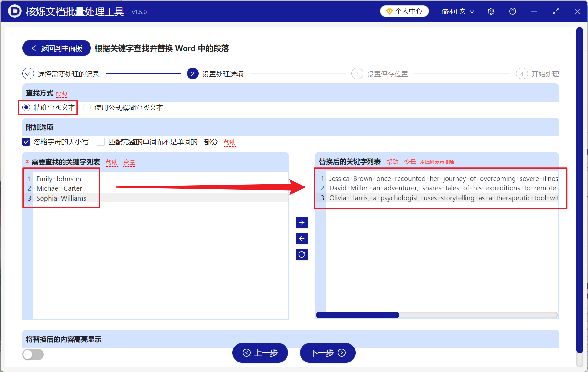Select the transfer-right arrow icon

point(302,222)
